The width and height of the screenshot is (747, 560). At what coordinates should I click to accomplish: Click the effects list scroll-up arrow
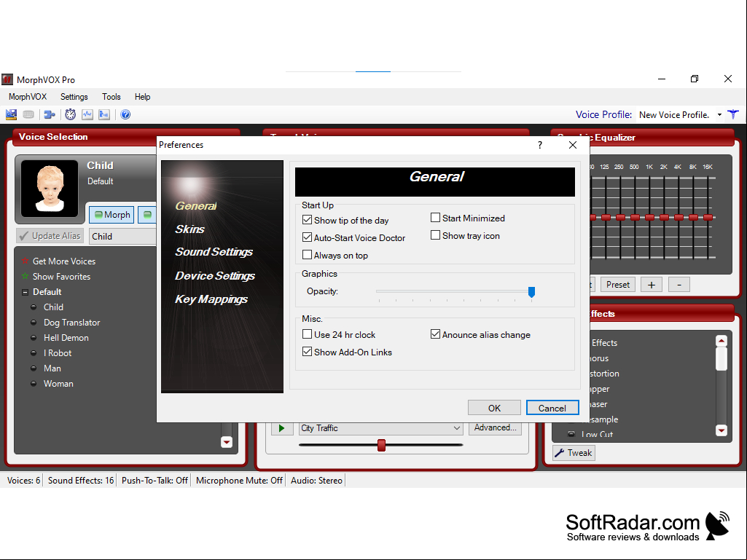click(721, 341)
